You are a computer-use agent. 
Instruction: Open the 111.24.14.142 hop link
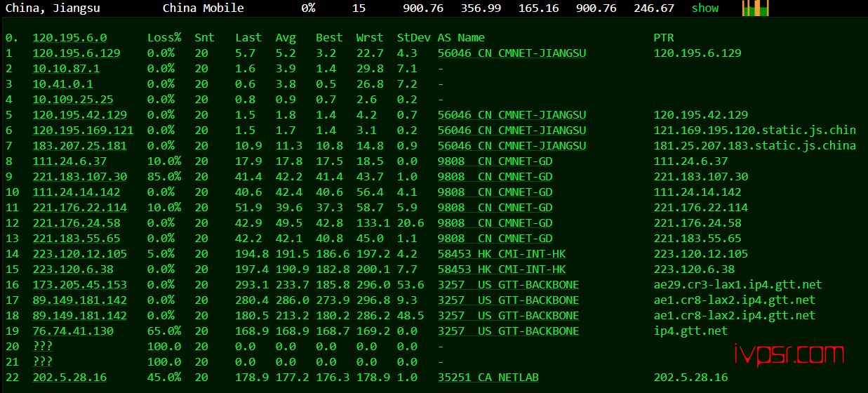coord(76,192)
